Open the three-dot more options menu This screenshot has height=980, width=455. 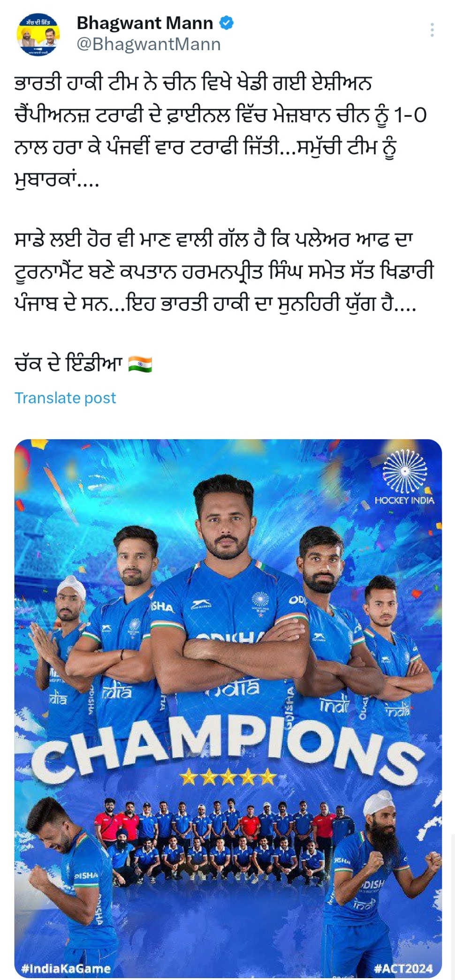pos(432,30)
